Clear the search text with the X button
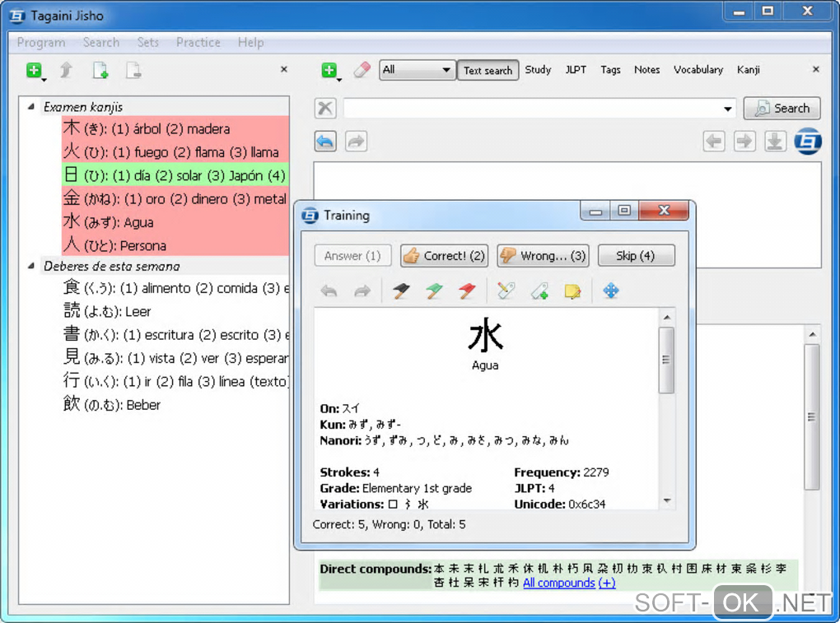840x623 pixels. (325, 108)
